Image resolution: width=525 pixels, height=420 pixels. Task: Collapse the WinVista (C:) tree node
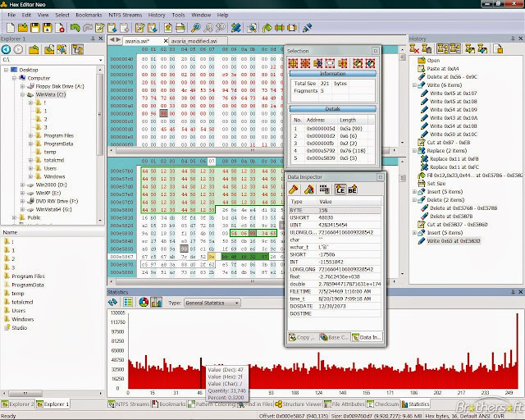22,95
